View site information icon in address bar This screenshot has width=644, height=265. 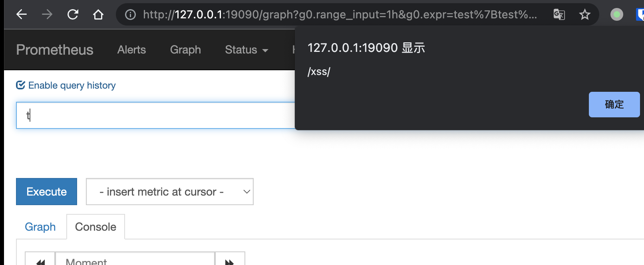point(130,15)
